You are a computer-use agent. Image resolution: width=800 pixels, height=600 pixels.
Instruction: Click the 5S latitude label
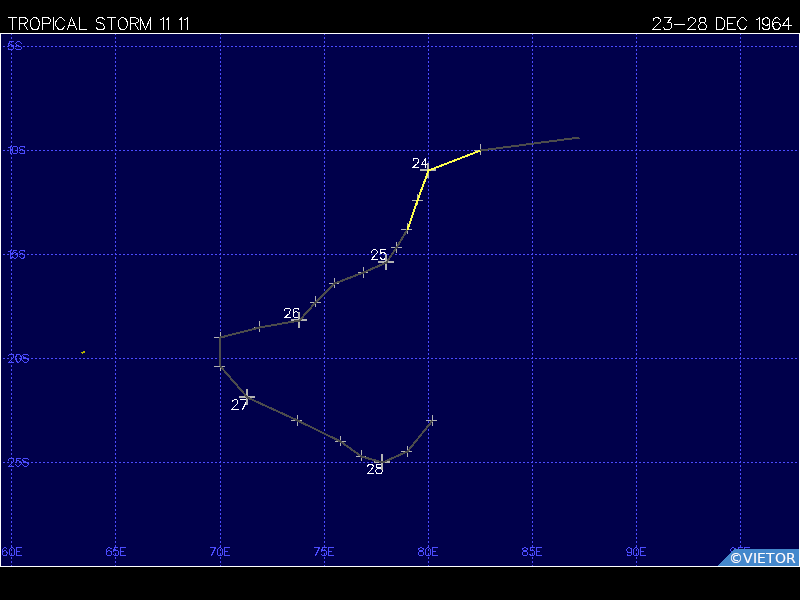coord(15,46)
